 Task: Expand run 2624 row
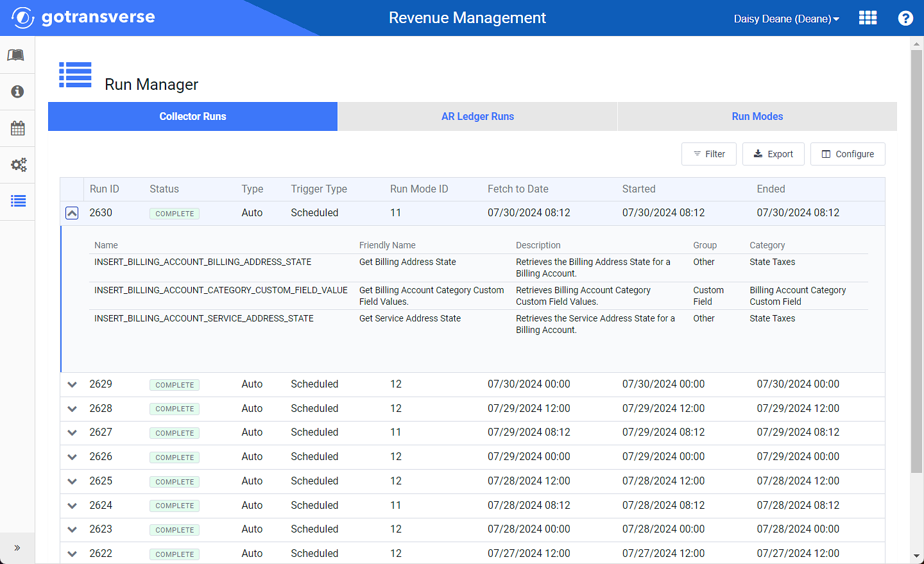(x=72, y=506)
